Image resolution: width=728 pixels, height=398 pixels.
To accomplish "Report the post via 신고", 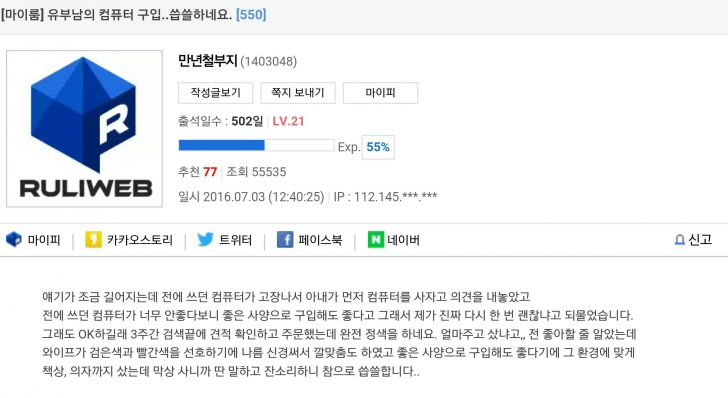I will 700,240.
